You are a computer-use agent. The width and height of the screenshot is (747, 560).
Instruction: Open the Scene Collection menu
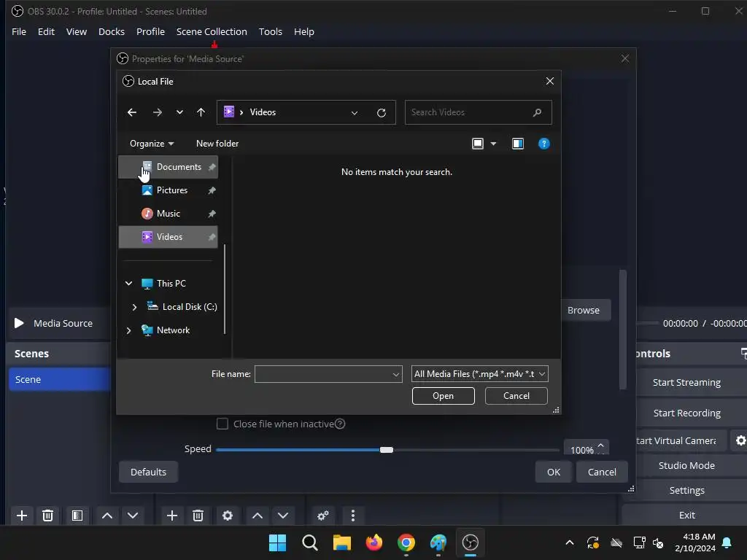pyautogui.click(x=212, y=31)
